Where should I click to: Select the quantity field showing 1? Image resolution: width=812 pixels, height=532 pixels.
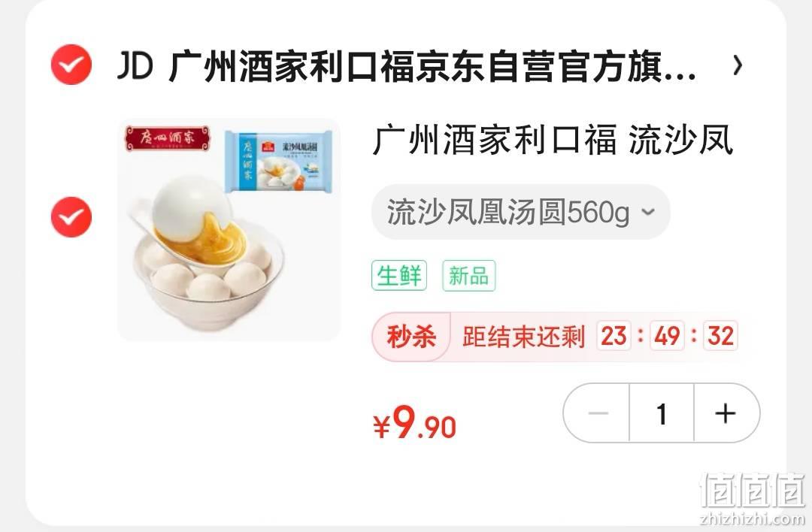(662, 413)
